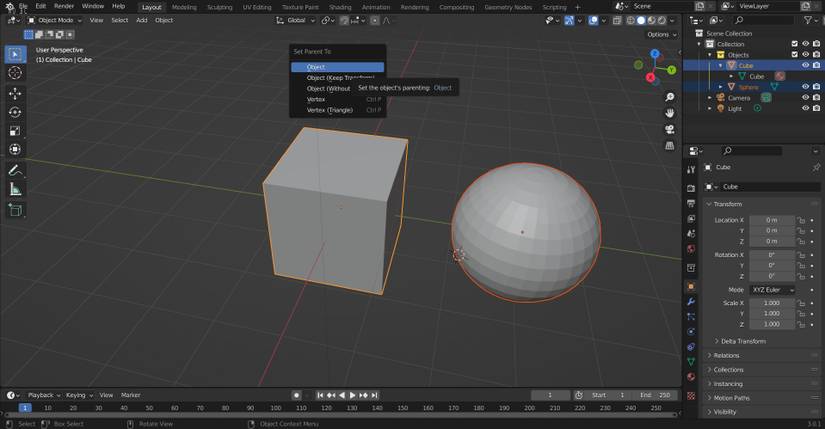Switch perspective/orthographic grid icon

click(x=670, y=146)
